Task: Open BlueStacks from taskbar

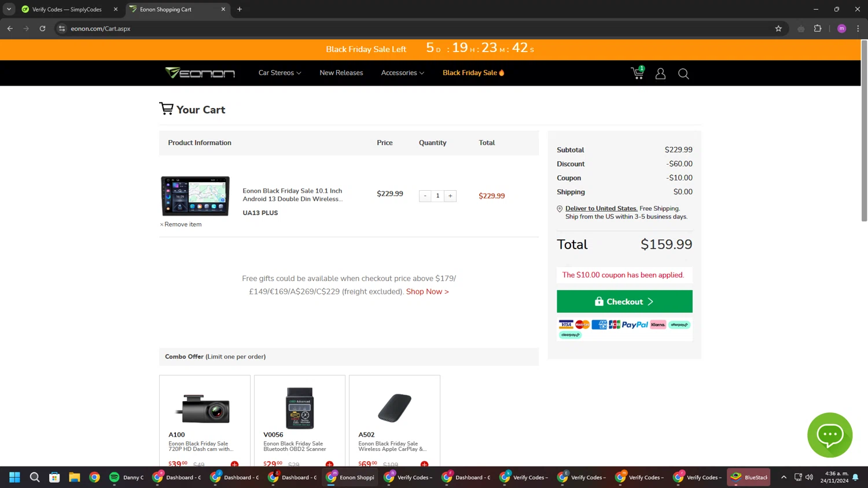Action: 749,477
